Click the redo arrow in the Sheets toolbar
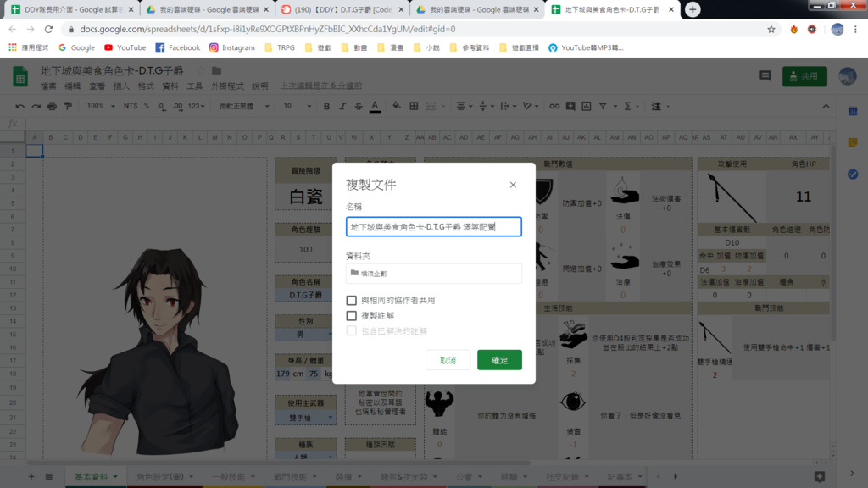This screenshot has height=488, width=868. [x=36, y=106]
